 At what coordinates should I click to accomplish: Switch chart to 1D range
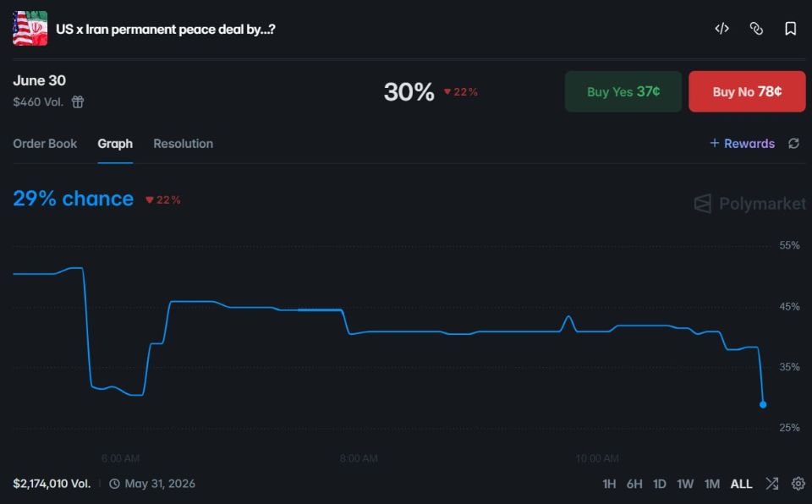(660, 484)
